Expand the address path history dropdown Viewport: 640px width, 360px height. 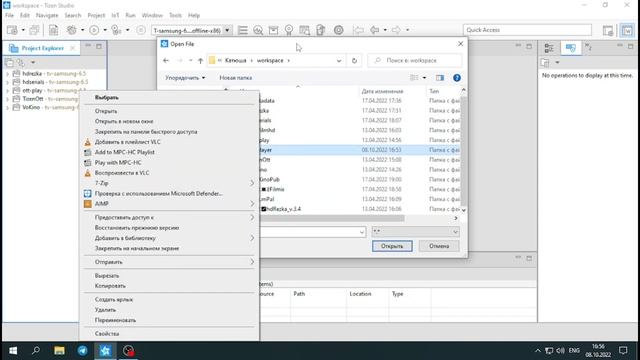tap(339, 60)
